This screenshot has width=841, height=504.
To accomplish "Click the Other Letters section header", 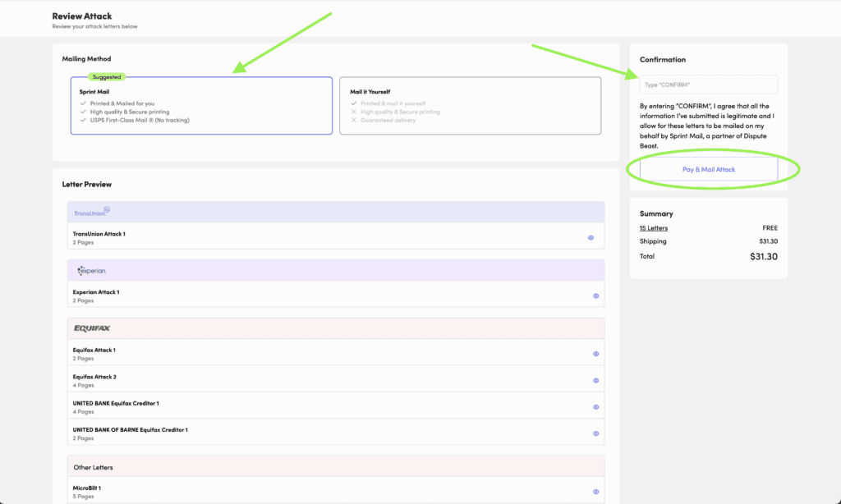I will click(x=94, y=467).
